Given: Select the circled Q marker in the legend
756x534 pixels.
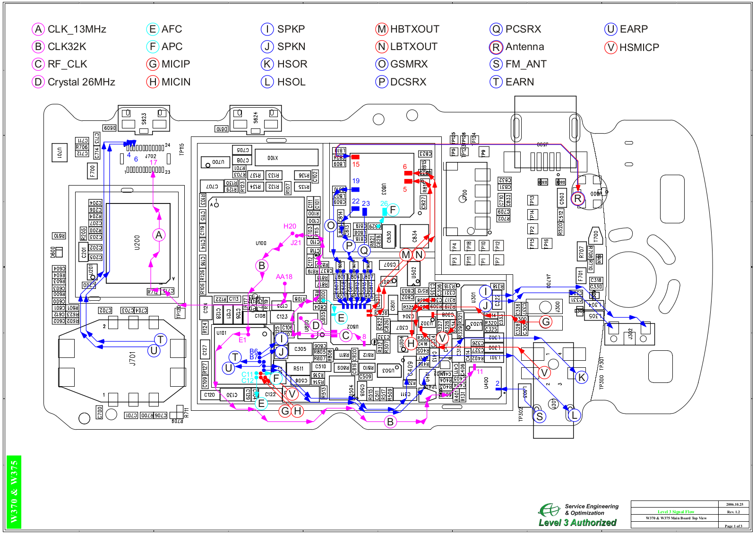Looking at the screenshot, I should point(496,29).
